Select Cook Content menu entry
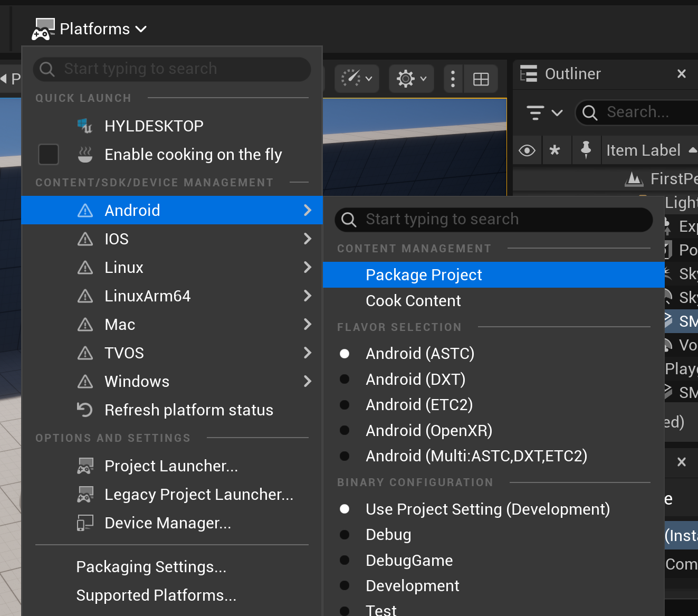698x616 pixels. [413, 301]
